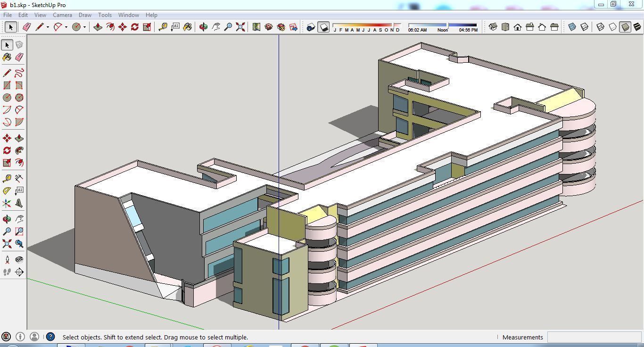Expand the Lines tool dropdown arrow
Viewport: 644px width, 347px height.
coord(48,27)
